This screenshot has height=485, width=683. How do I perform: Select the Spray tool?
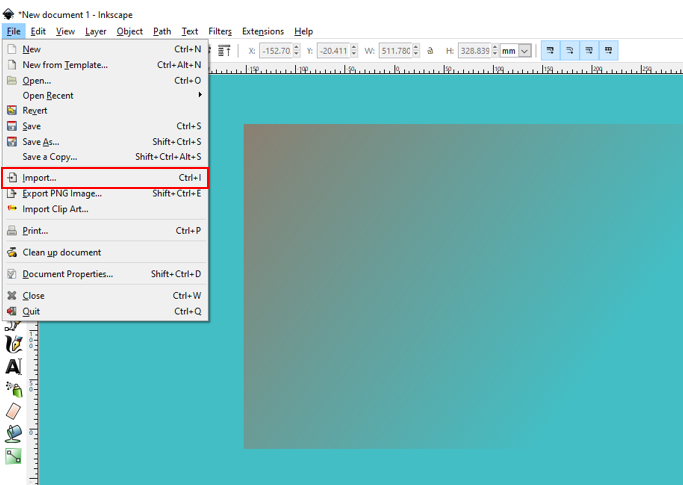point(14,389)
